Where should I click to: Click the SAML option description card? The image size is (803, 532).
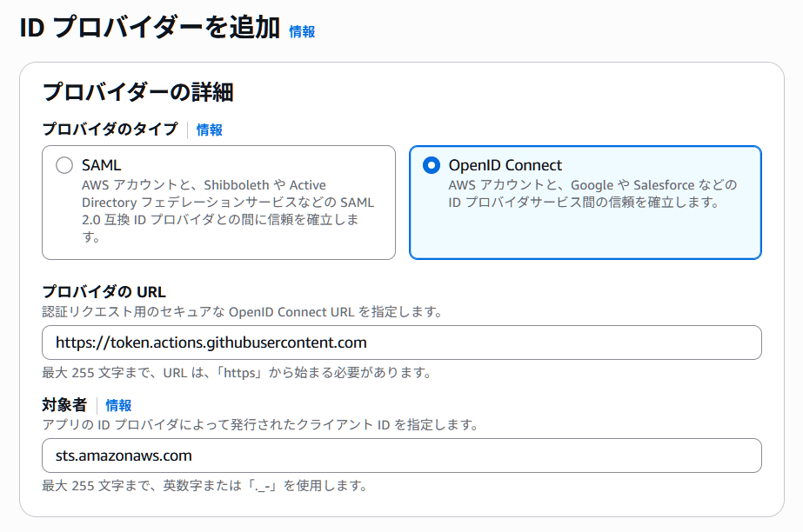218,203
